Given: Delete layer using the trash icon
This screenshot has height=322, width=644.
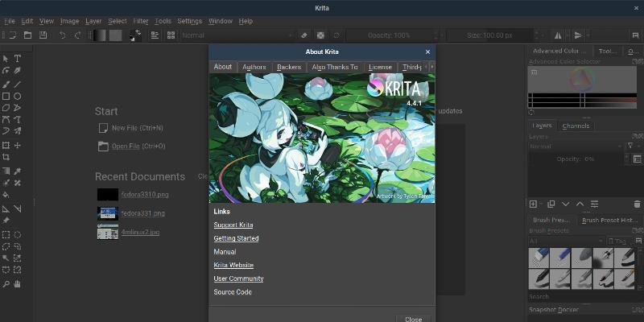Looking at the screenshot, I should [x=638, y=204].
